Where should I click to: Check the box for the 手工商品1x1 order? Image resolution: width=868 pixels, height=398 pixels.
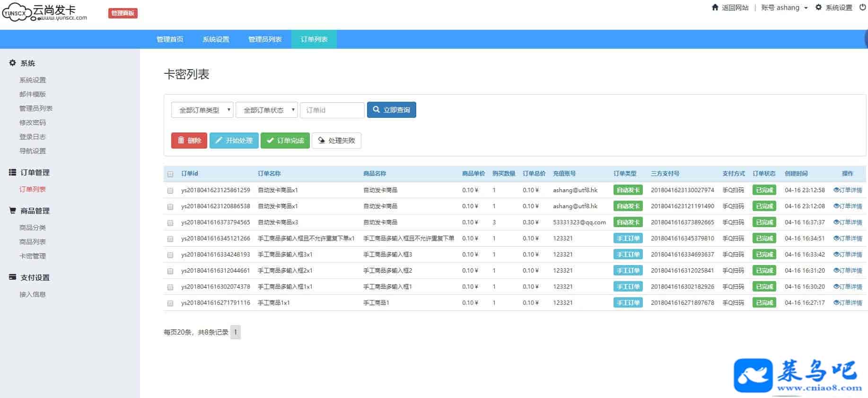tap(170, 303)
